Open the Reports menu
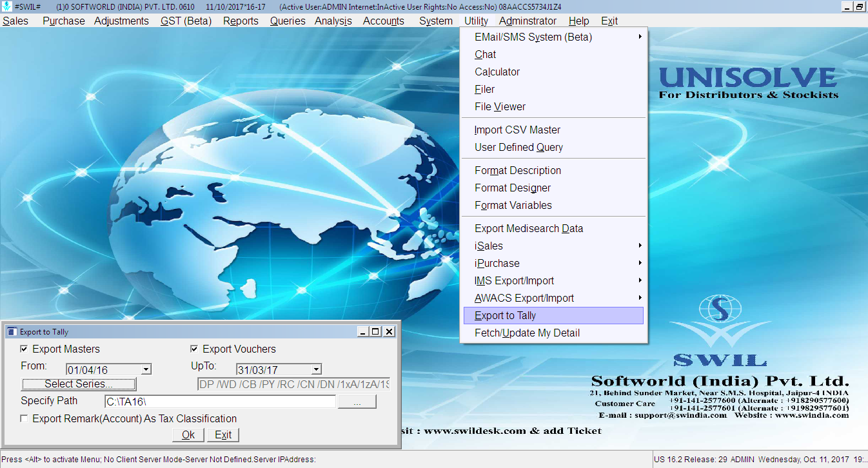This screenshot has height=468, width=868. point(241,21)
